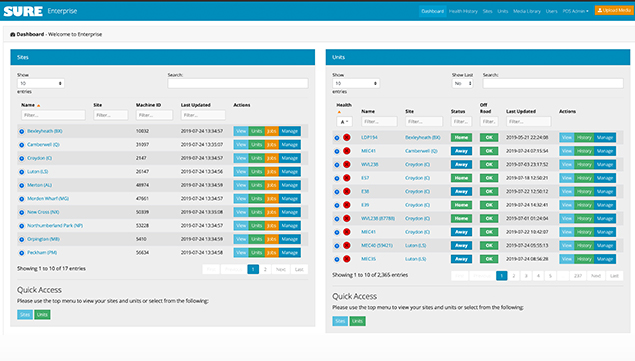Viewport: 635px width, 361px height.
Task: Open Media Library in top navigation
Action: [x=527, y=11]
